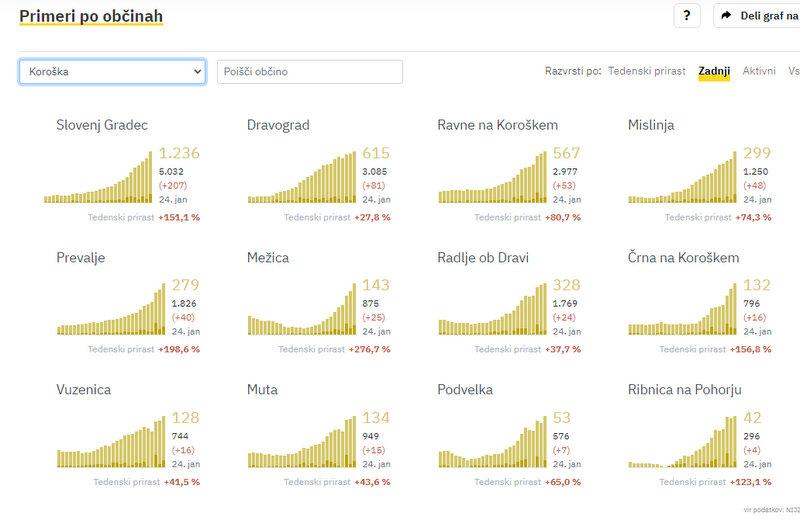Expand the Koroška region dropdown
Screen dimensions: 800x520
112,72
